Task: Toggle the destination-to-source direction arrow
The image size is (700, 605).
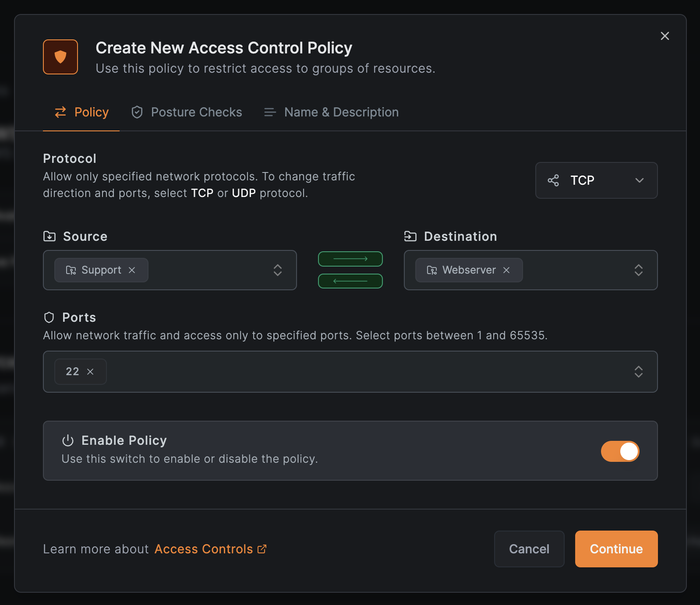Action: 350,281
